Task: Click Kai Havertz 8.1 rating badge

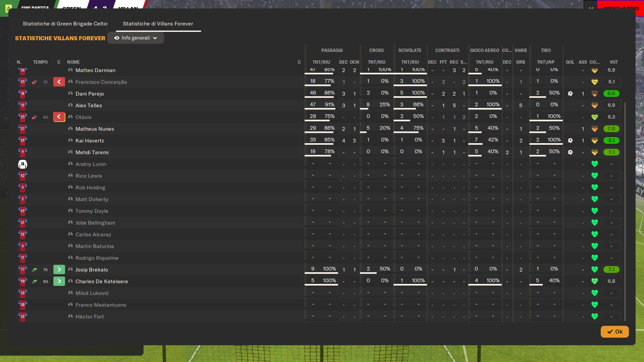Action: pos(611,140)
